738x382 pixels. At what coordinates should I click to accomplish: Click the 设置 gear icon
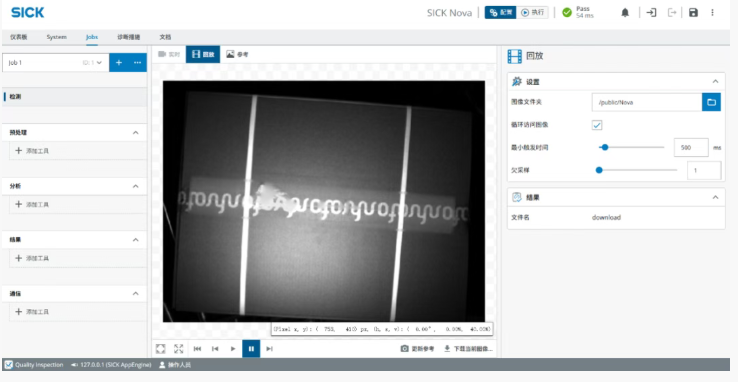click(x=517, y=81)
